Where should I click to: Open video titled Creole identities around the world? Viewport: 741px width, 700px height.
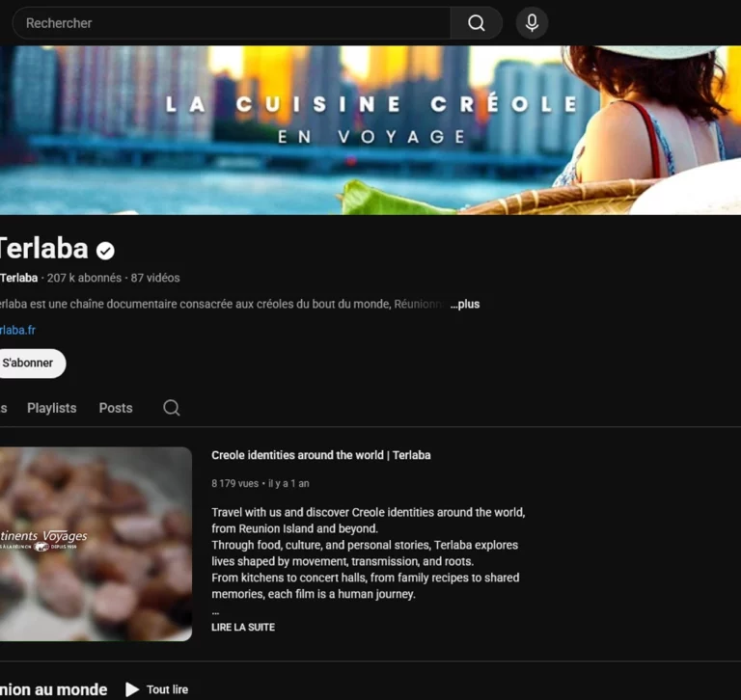[x=320, y=455]
